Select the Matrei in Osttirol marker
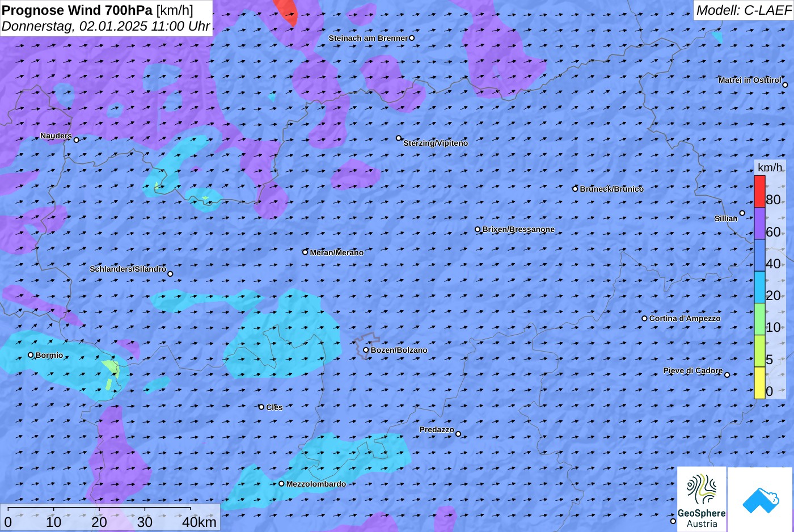 point(785,85)
